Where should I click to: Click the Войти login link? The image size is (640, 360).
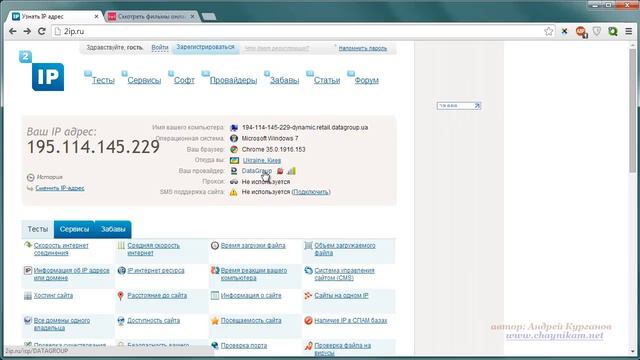160,48
